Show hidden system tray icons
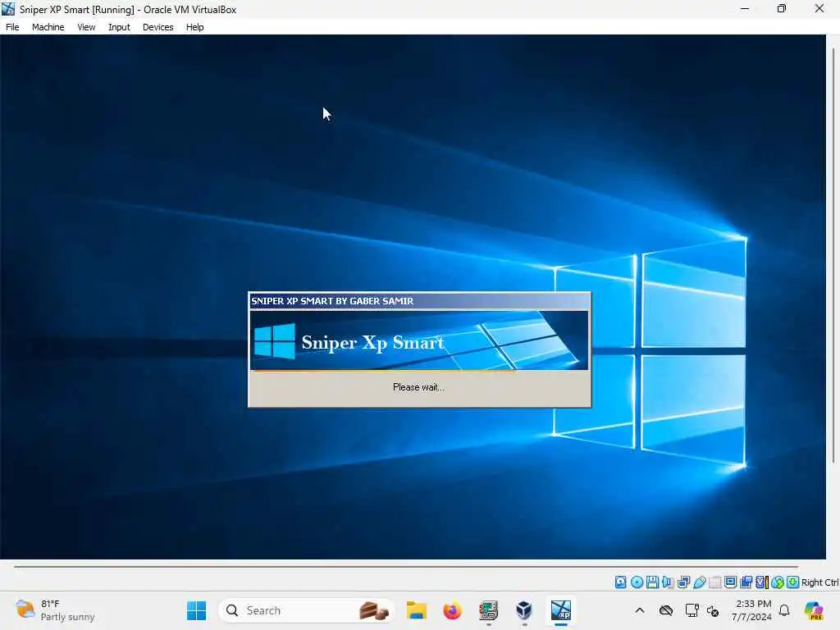840x630 pixels. pyautogui.click(x=640, y=610)
